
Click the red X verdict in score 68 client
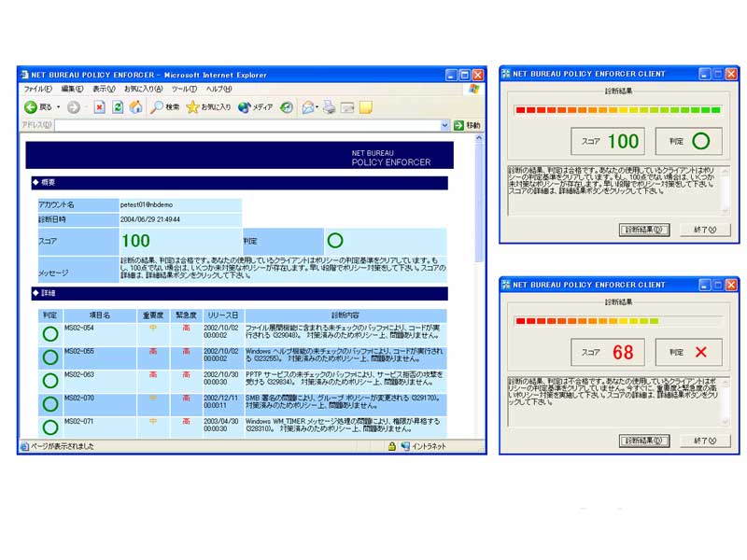pos(701,353)
